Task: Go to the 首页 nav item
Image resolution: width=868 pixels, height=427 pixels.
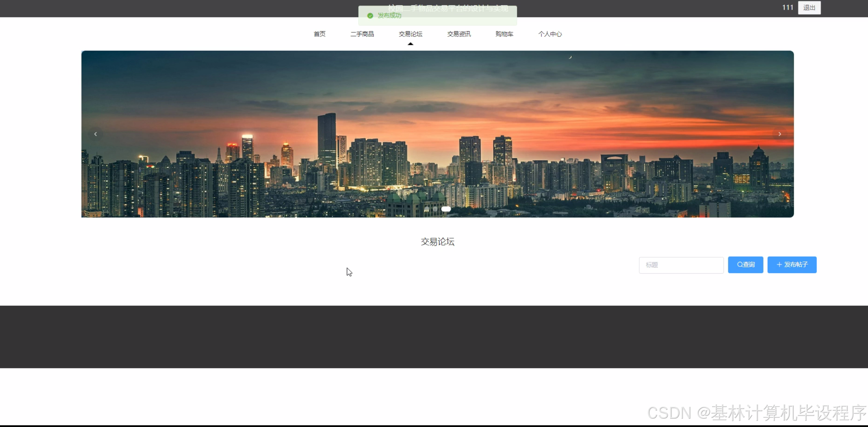Action: (319, 34)
